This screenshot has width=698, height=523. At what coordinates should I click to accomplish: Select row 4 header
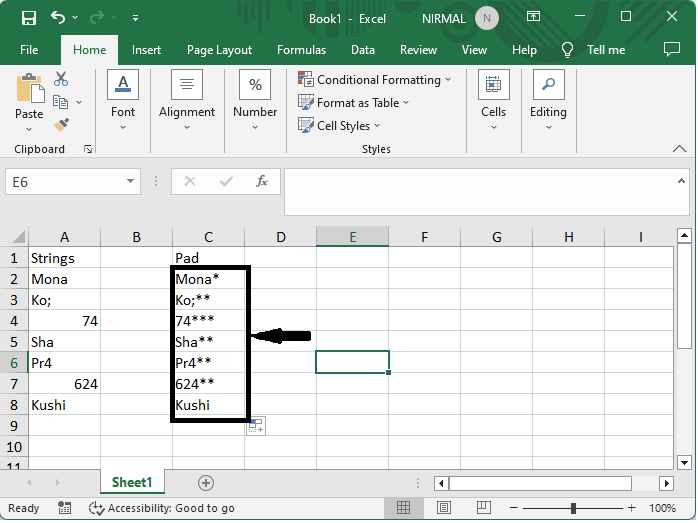click(14, 321)
